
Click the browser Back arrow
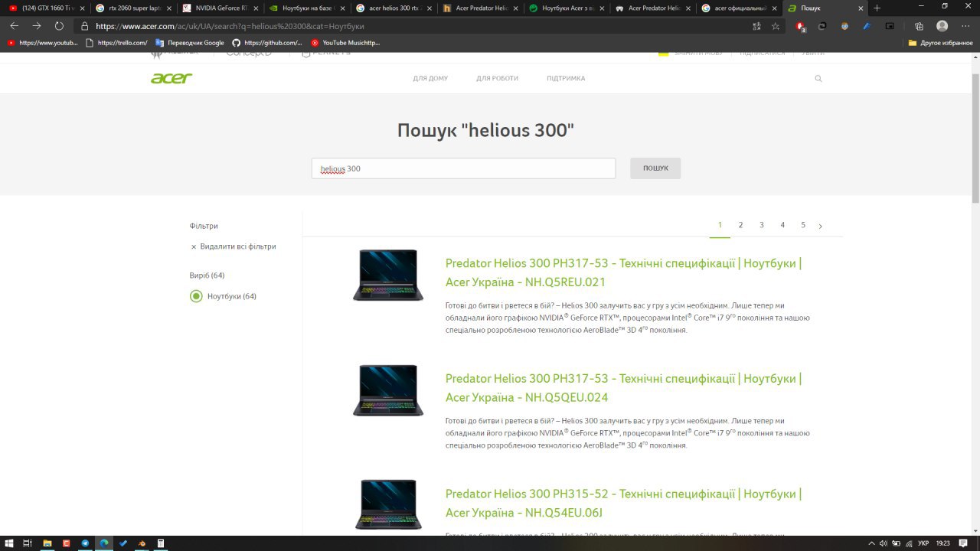[14, 25]
